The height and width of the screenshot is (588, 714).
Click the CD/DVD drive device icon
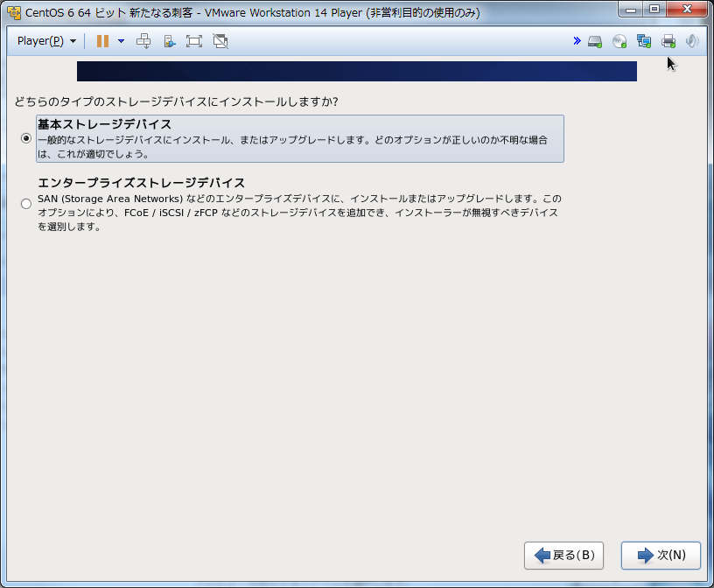coord(619,41)
